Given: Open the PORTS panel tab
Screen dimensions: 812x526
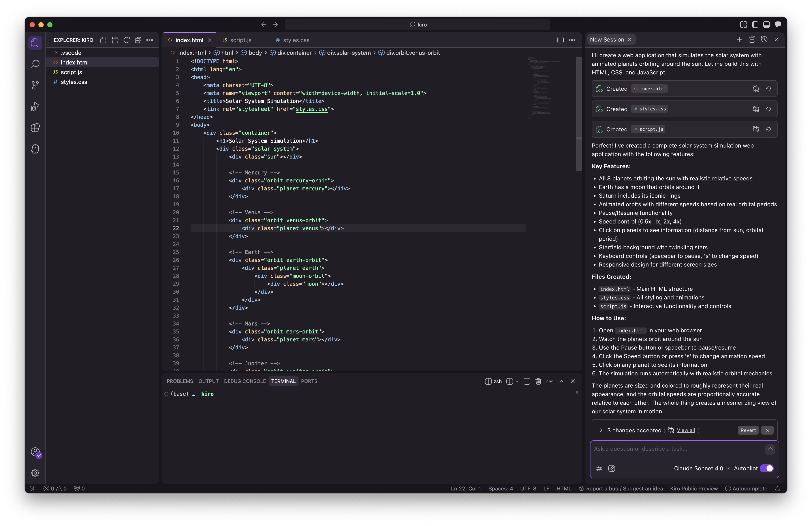Looking at the screenshot, I should tap(309, 381).
